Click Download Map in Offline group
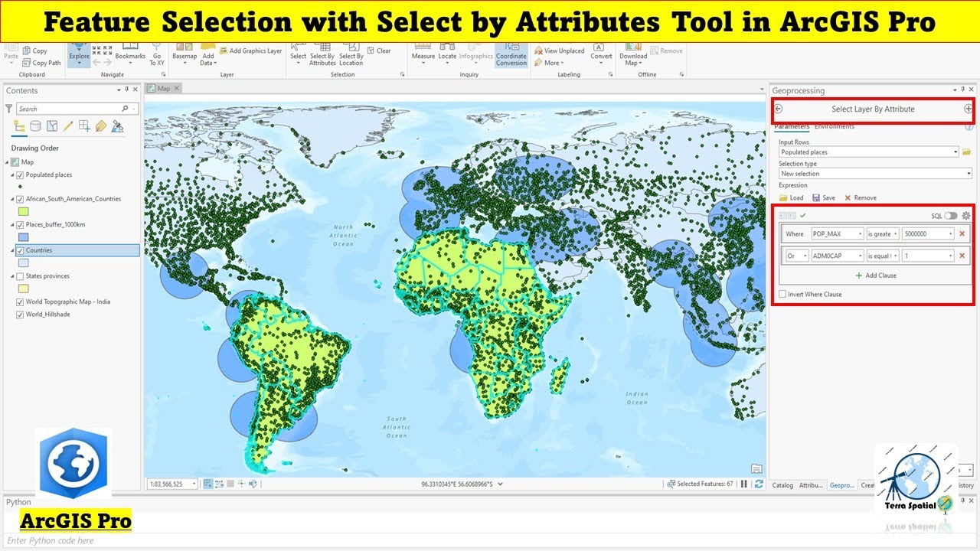Image resolution: width=980 pixels, height=551 pixels. [633, 55]
